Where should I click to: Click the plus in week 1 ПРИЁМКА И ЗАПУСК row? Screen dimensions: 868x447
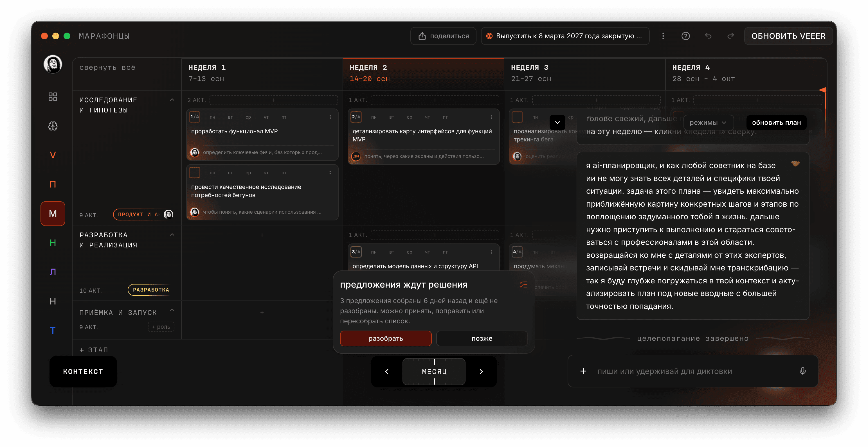pos(262,313)
